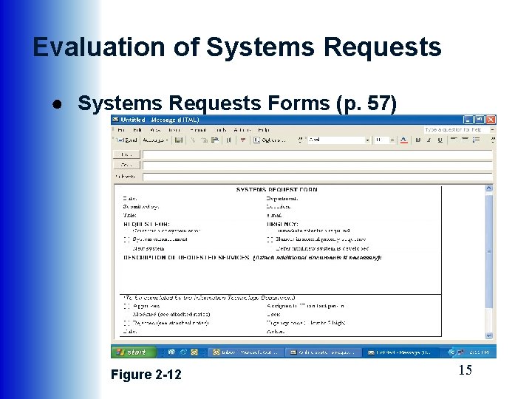
Task: Click the Center alignment icon
Action: click(x=465, y=140)
